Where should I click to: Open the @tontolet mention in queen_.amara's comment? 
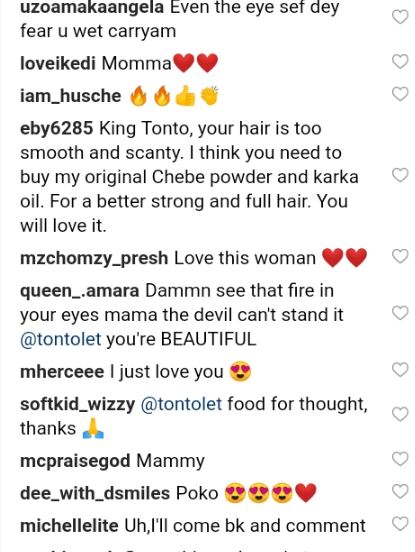(61, 339)
